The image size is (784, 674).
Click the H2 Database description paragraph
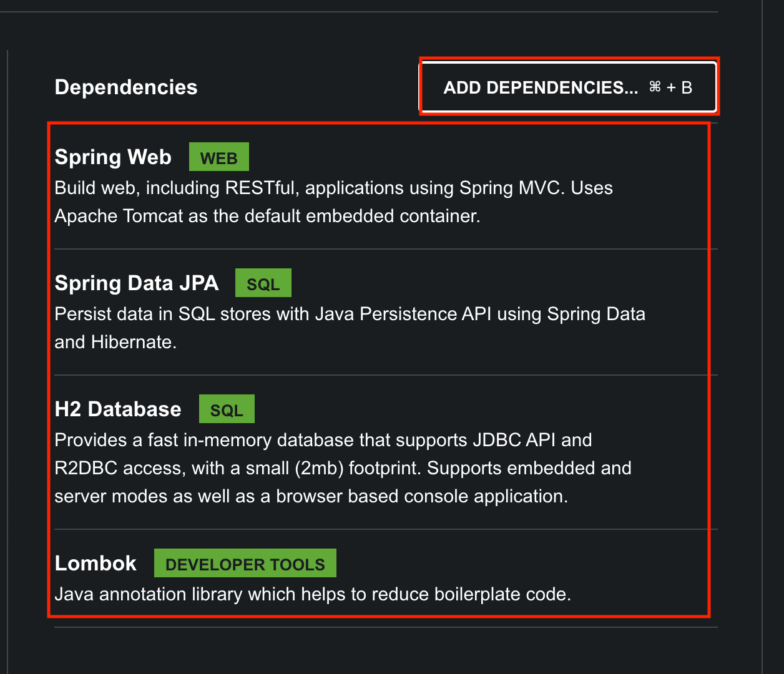pos(343,468)
